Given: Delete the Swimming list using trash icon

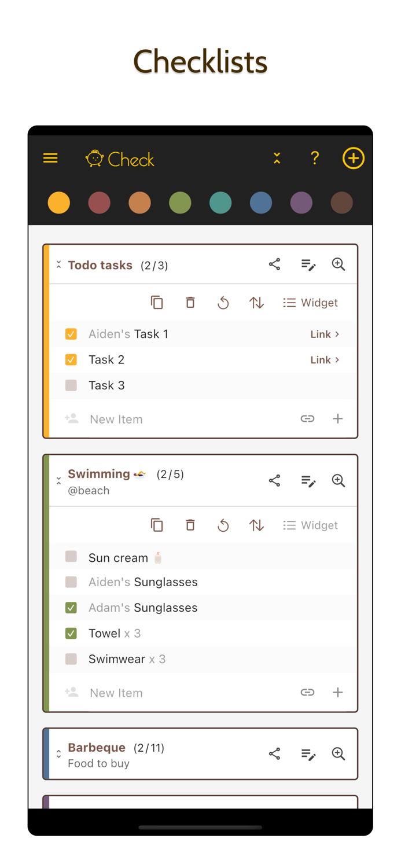Looking at the screenshot, I should click(x=190, y=525).
